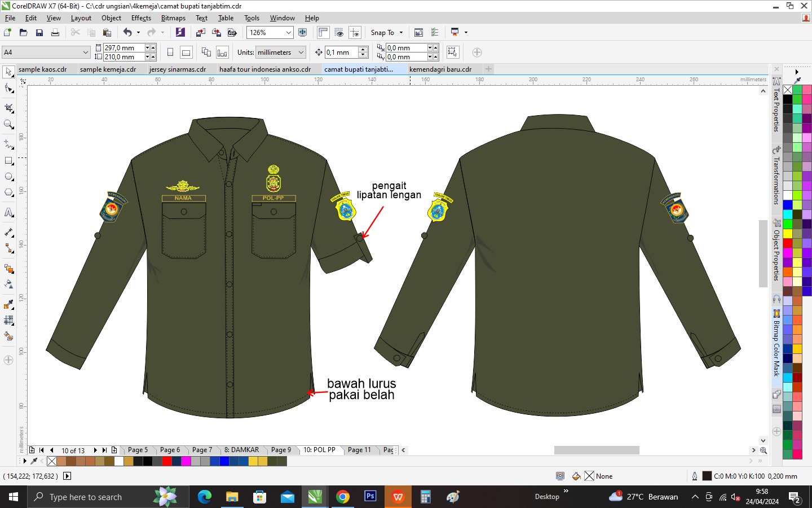Expand the color palette flyout arrow
This screenshot has width=812, height=508.
[797, 72]
